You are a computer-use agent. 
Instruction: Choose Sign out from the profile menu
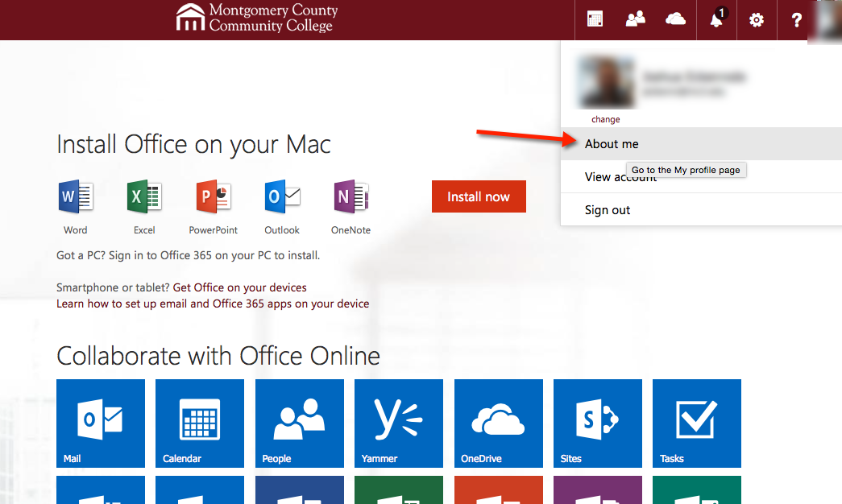[701, 210]
